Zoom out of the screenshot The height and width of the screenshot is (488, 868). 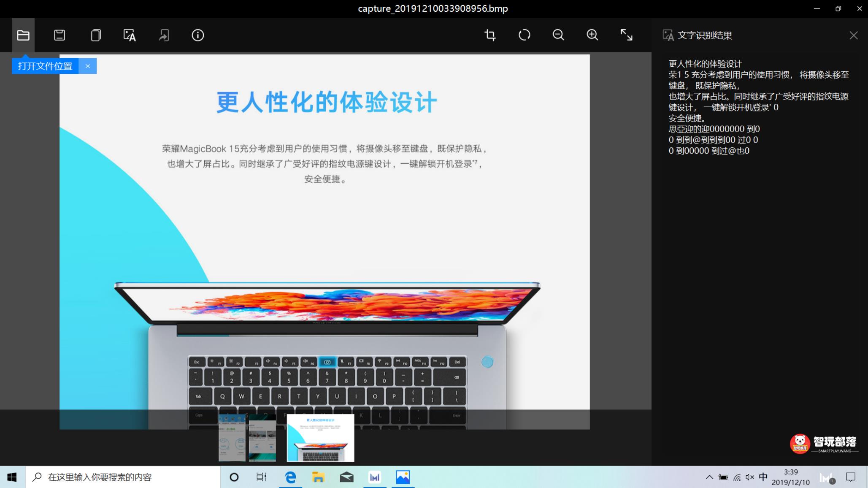(x=558, y=35)
